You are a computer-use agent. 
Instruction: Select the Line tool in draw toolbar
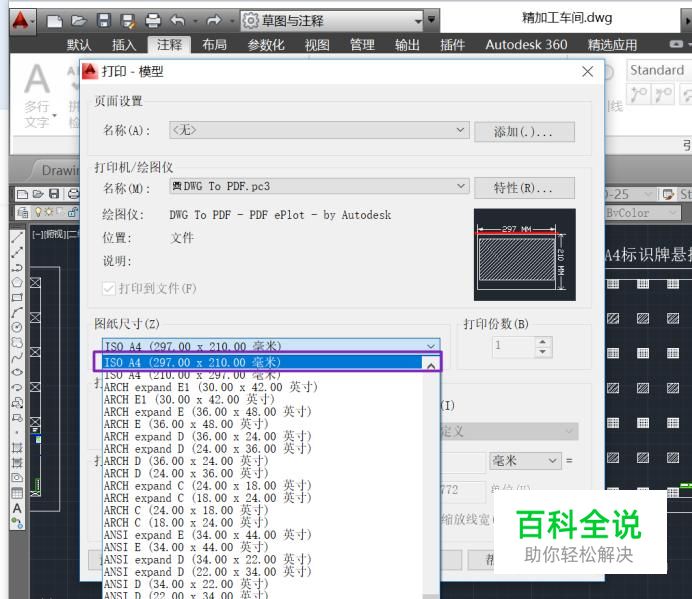(x=17, y=237)
